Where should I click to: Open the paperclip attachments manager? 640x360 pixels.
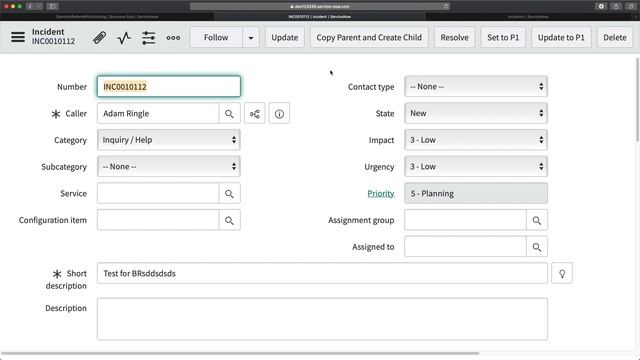(99, 38)
